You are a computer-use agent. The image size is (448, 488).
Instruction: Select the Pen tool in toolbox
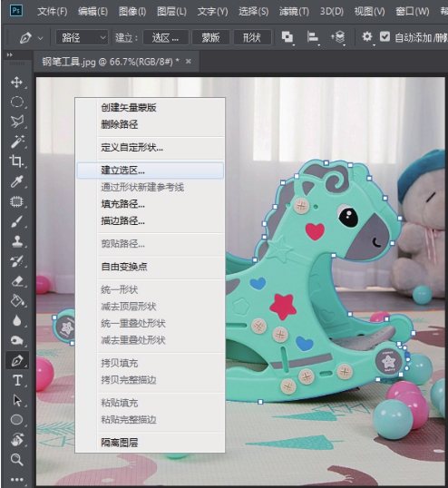click(17, 360)
